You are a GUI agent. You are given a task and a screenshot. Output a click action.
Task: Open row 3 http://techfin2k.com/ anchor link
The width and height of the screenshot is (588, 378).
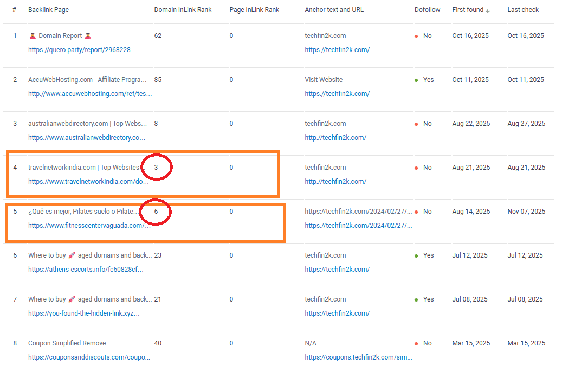click(x=335, y=138)
